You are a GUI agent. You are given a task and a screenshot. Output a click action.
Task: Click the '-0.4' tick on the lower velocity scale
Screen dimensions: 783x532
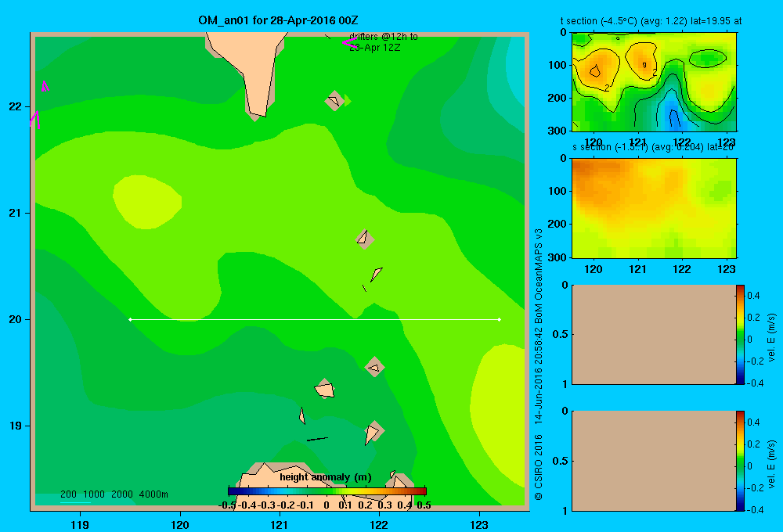(x=755, y=509)
